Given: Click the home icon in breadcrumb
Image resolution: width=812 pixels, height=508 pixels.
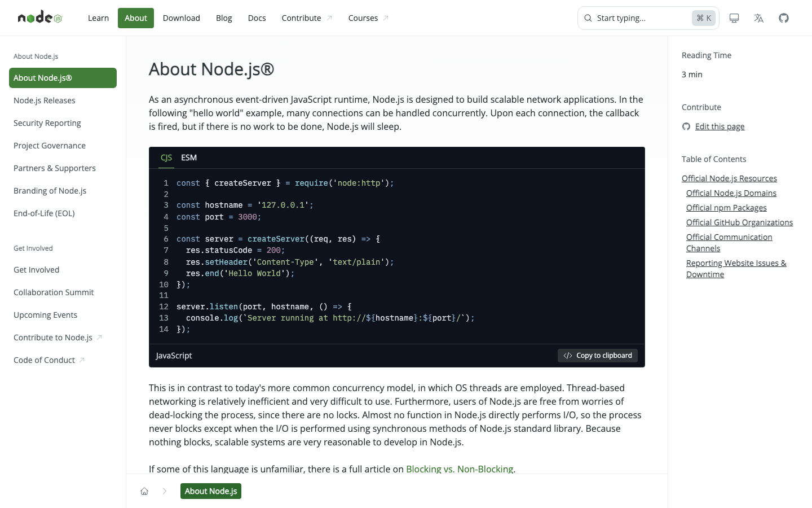Looking at the screenshot, I should (144, 491).
